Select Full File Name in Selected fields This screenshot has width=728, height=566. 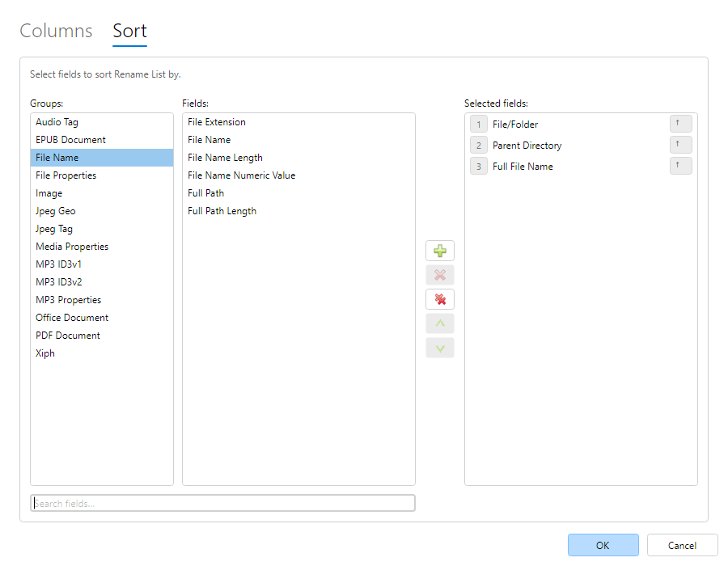click(581, 166)
